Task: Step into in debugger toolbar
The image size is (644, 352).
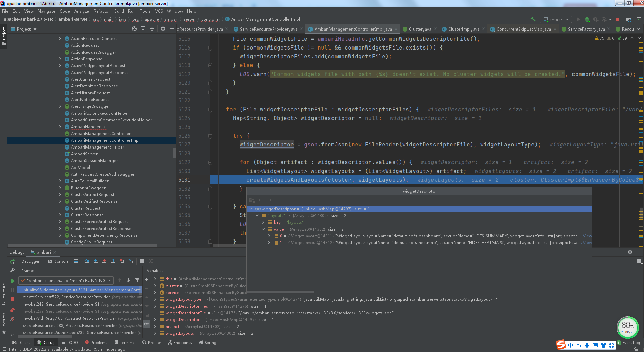Action: pyautogui.click(x=96, y=261)
